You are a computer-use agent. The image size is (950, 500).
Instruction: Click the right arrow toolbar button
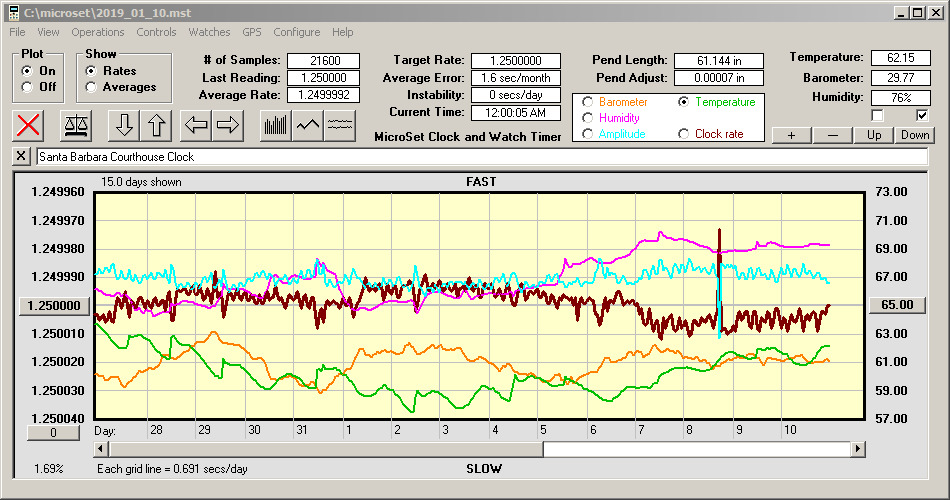pyautogui.click(x=228, y=125)
